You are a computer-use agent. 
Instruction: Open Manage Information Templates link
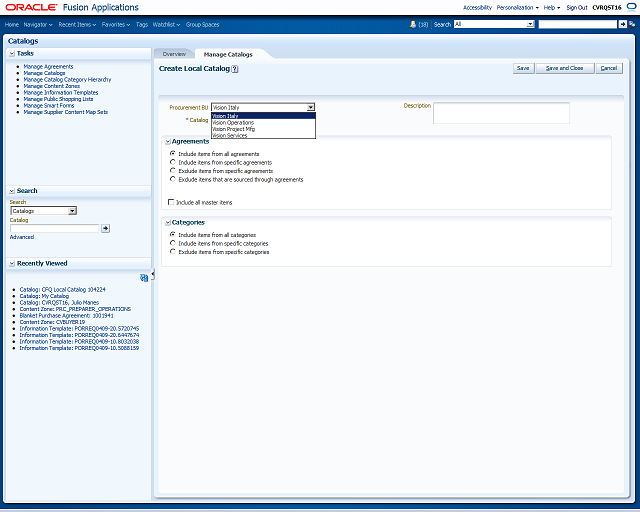click(x=61, y=93)
